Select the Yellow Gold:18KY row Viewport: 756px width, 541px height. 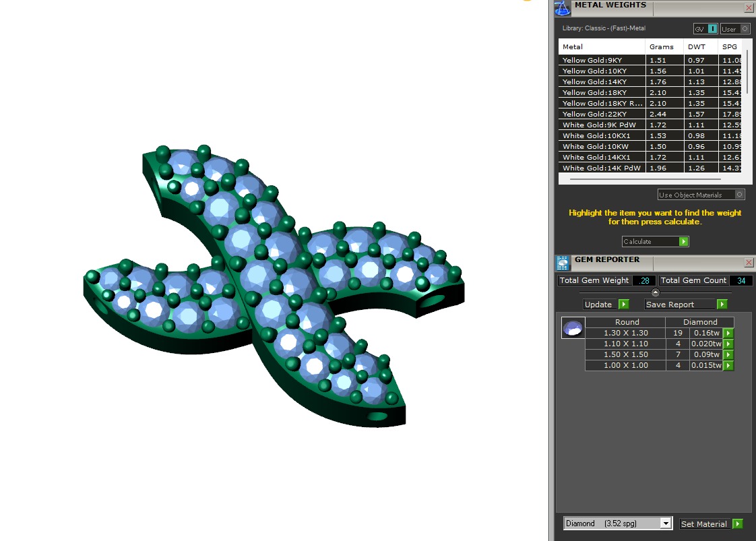coord(650,92)
